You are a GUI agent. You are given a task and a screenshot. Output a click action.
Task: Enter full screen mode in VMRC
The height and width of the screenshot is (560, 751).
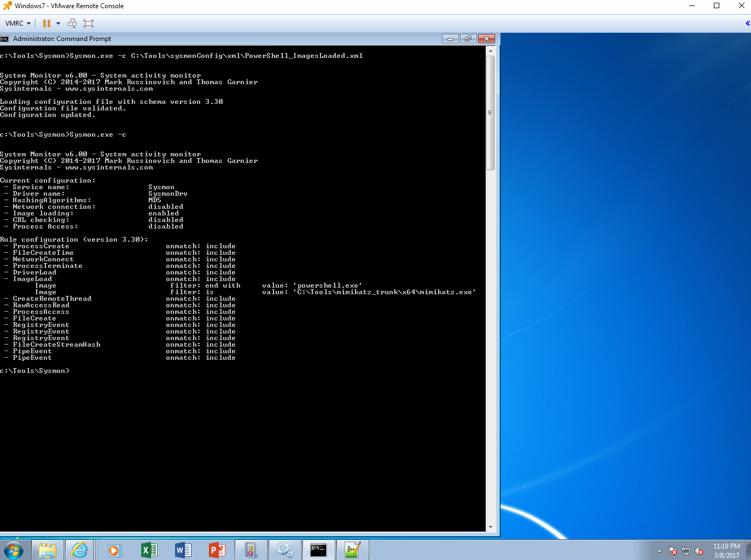[x=89, y=24]
